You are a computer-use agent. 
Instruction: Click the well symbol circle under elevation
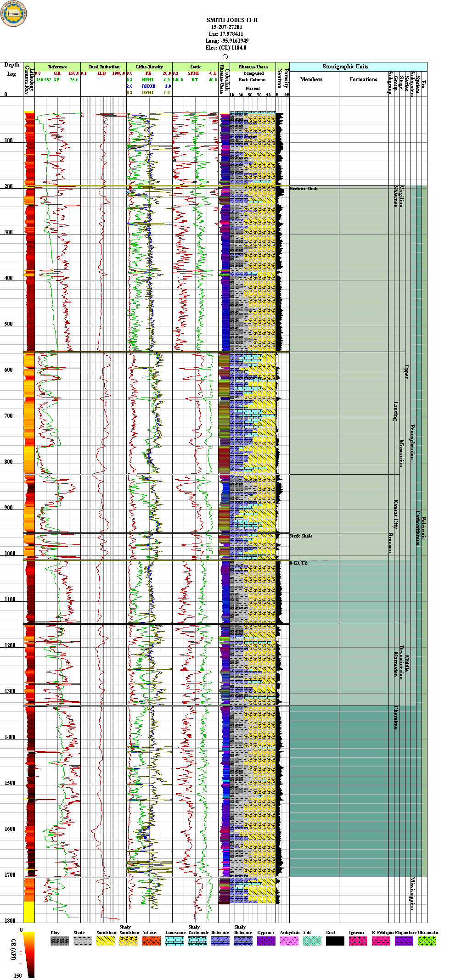pyautogui.click(x=225, y=57)
